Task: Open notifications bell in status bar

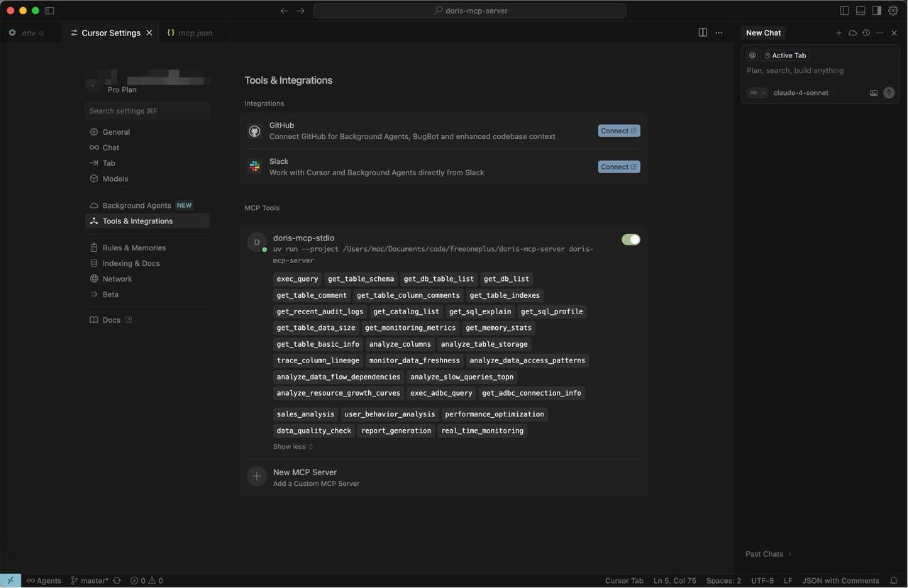Action: pos(894,580)
